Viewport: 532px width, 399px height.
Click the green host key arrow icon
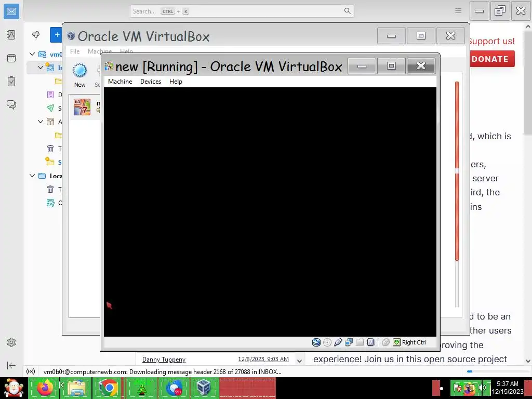point(396,342)
